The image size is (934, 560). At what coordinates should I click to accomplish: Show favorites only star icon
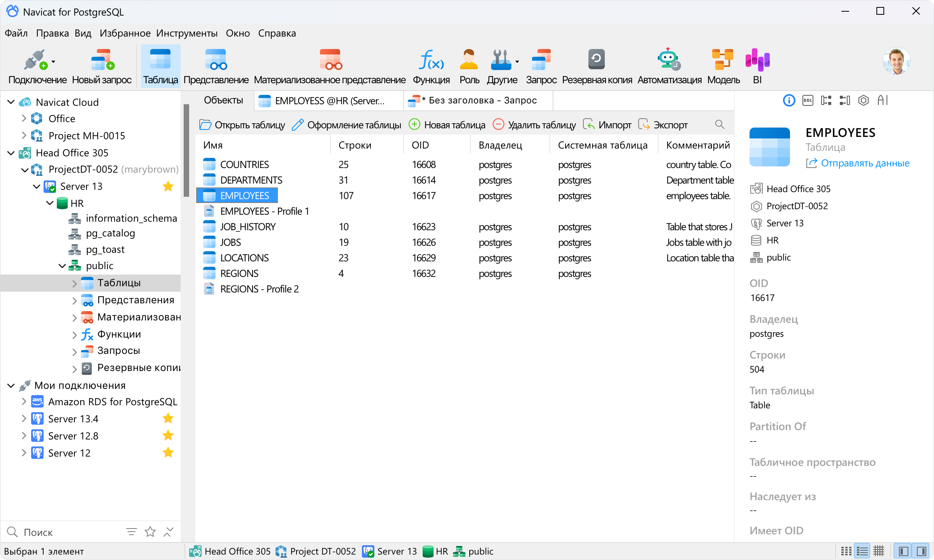(x=150, y=532)
